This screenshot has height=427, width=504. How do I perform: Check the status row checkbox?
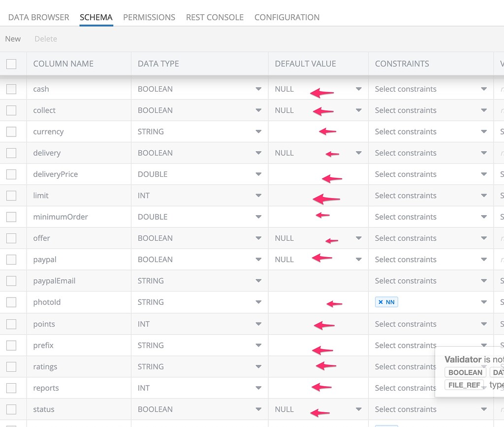[x=11, y=409]
